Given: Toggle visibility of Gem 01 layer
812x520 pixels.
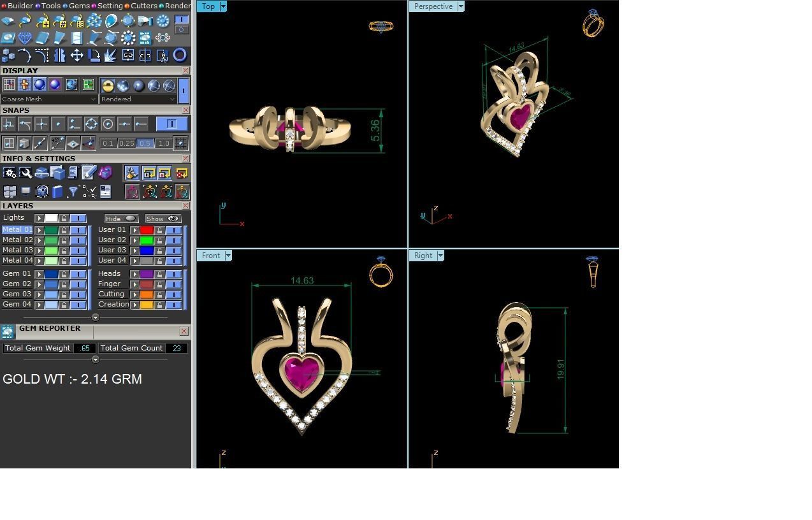Looking at the screenshot, I should pyautogui.click(x=78, y=274).
